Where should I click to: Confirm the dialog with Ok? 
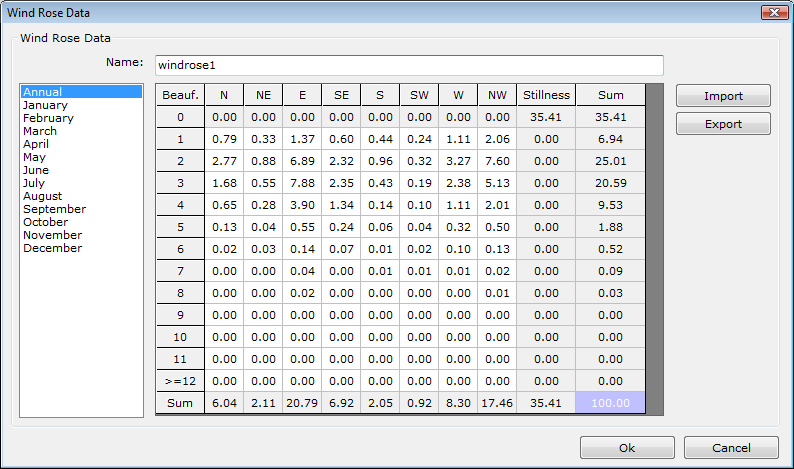pyautogui.click(x=627, y=448)
